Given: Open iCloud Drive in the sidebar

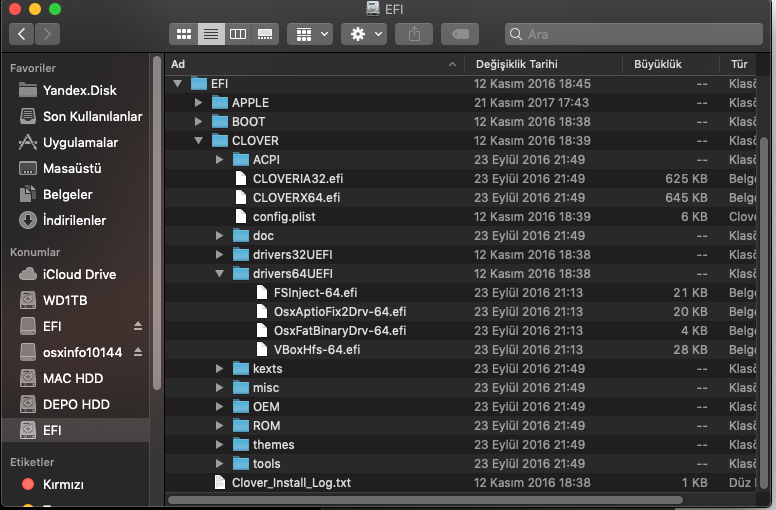Looking at the screenshot, I should tap(79, 274).
